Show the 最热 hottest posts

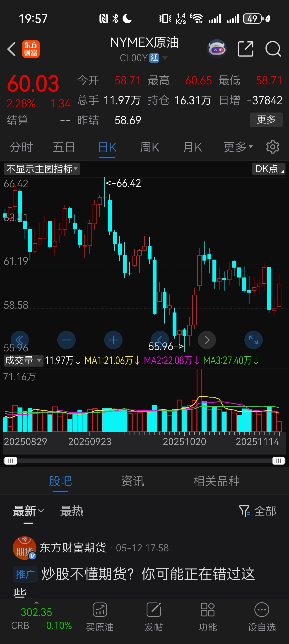coord(72,511)
